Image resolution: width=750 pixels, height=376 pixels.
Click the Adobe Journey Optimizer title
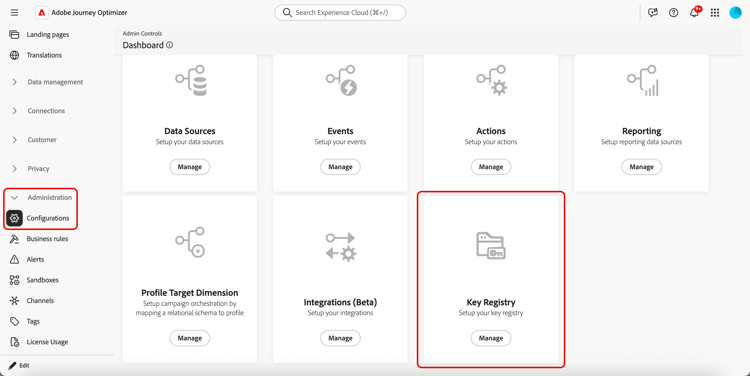tap(89, 12)
